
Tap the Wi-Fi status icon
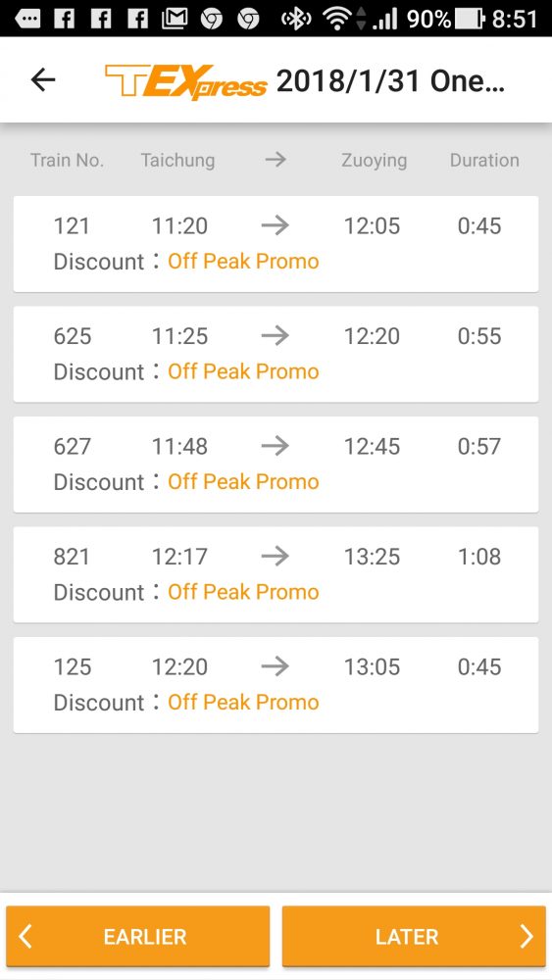(x=337, y=19)
